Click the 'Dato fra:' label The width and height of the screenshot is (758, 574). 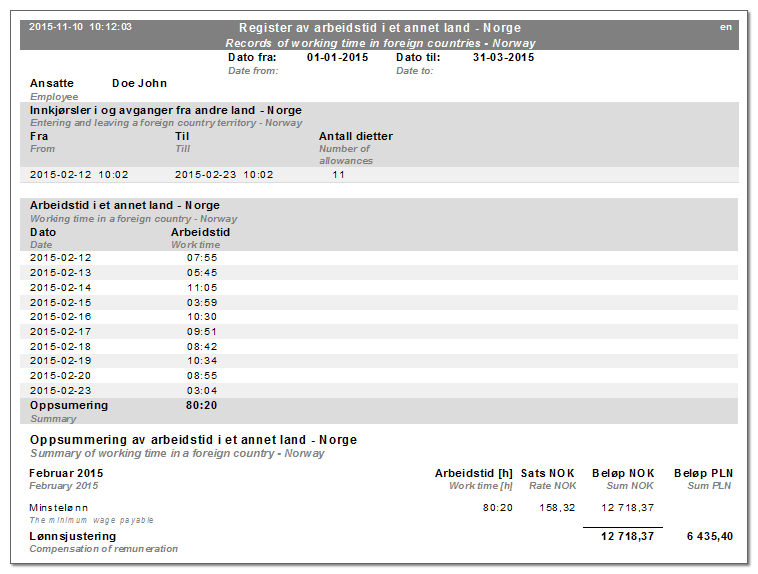point(252,57)
